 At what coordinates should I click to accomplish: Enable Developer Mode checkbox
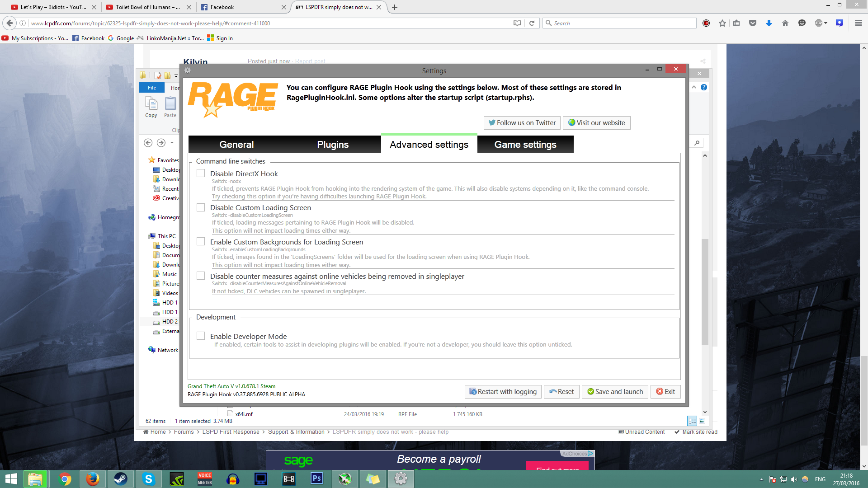tap(201, 336)
